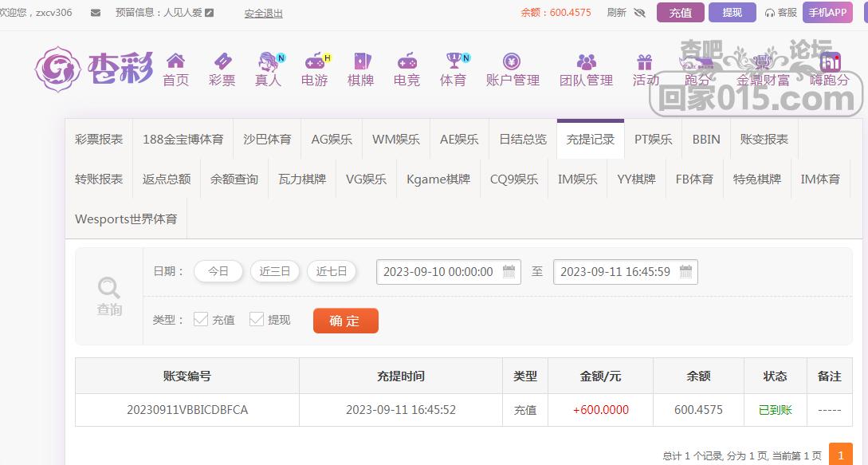Screen dimensions: 868x465
Task: Open the 真人 live casino icon
Action: [x=269, y=61]
